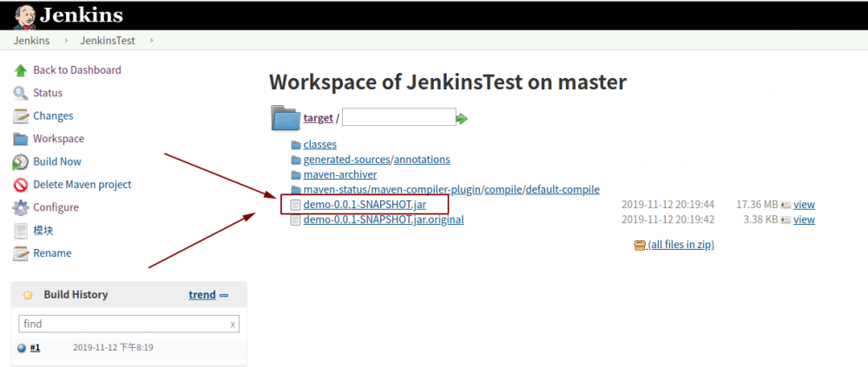The image size is (868, 367).
Task: Click the green go arrow beside path field
Action: (462, 119)
